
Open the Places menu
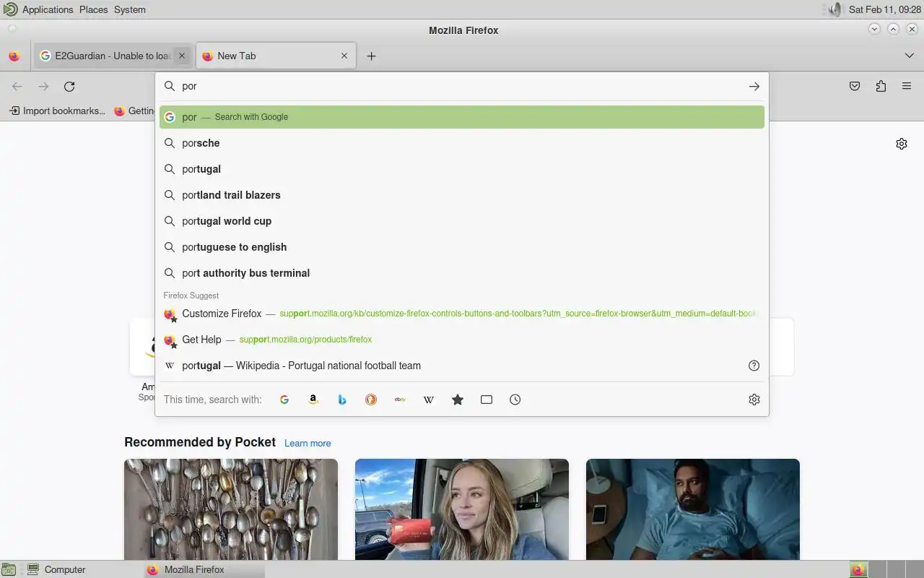[x=93, y=9]
